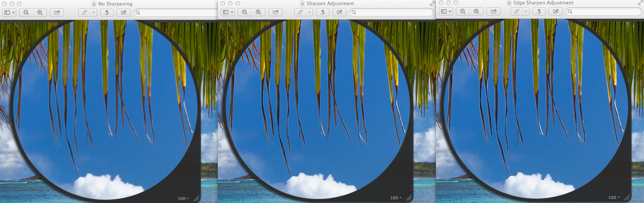
Task: Show edit toolbar in Edge Sharpen Adjustment window
Action: 556,11
